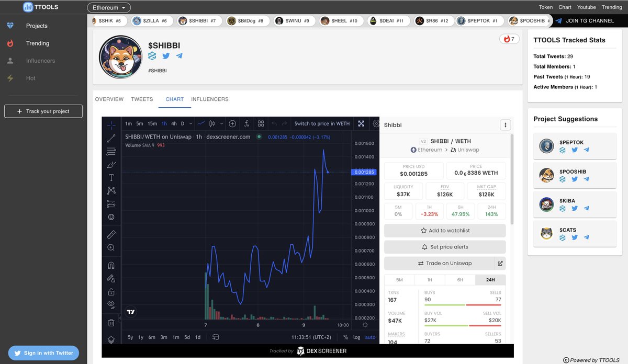Click the candlestick chart type icon
Viewport: 628px width, 364px height.
[x=212, y=124]
